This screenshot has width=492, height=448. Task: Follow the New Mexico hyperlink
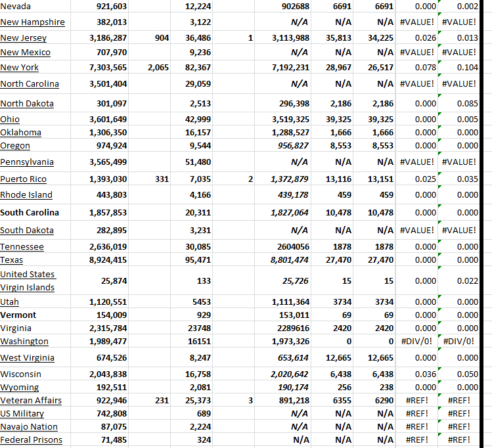click(25, 53)
